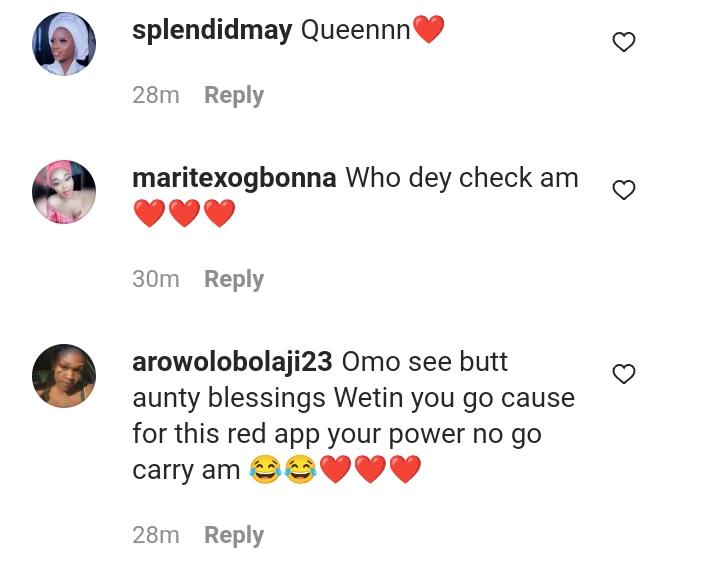
Task: Click the laughing emojis in arowolobolaji23's comment
Action: (x=281, y=469)
